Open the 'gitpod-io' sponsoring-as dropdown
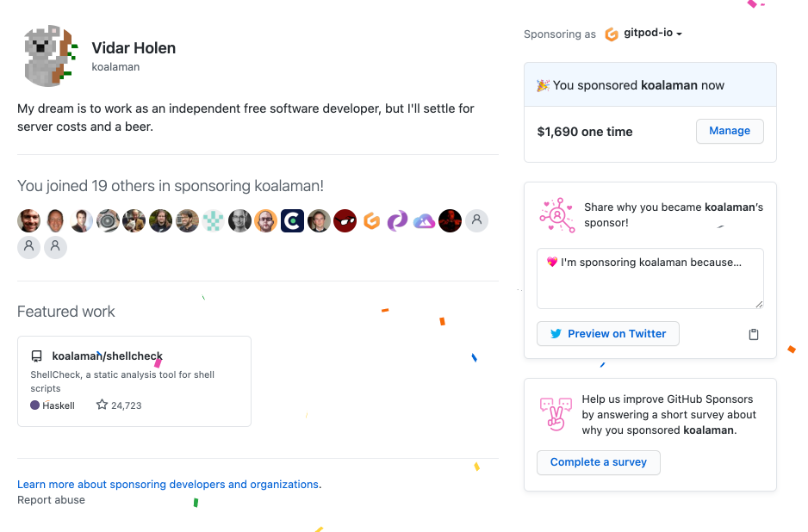The image size is (808, 532). pos(643,34)
